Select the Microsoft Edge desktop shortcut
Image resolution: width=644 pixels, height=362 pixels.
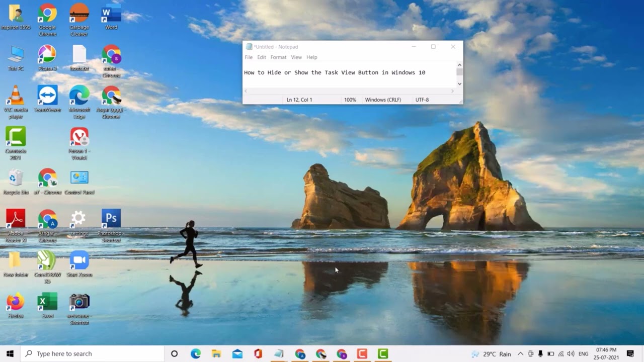tap(79, 103)
